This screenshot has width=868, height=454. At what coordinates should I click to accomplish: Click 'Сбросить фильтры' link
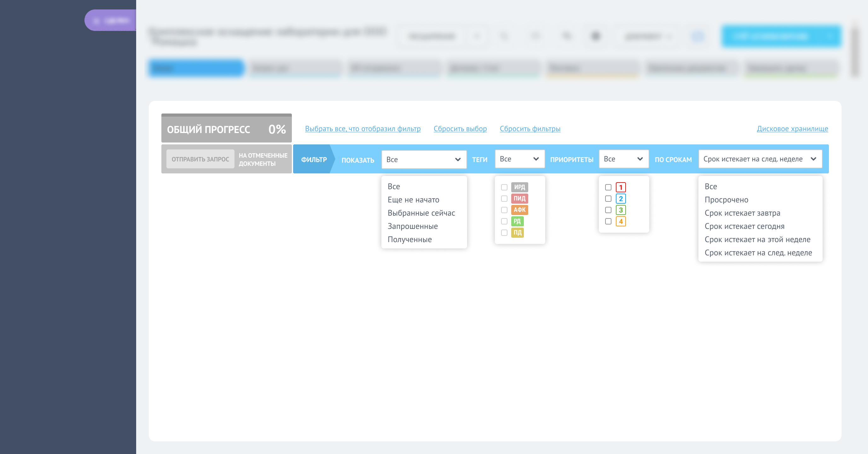[x=530, y=128]
